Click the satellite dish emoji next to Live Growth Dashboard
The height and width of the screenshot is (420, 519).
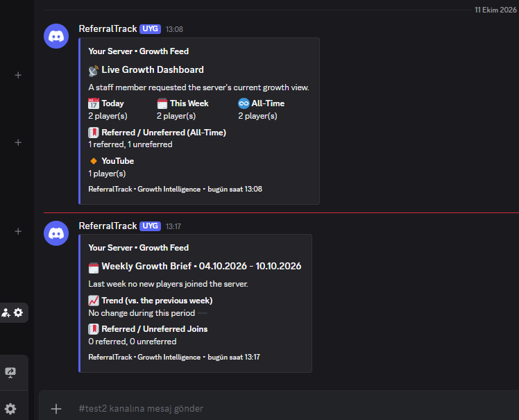(x=94, y=70)
